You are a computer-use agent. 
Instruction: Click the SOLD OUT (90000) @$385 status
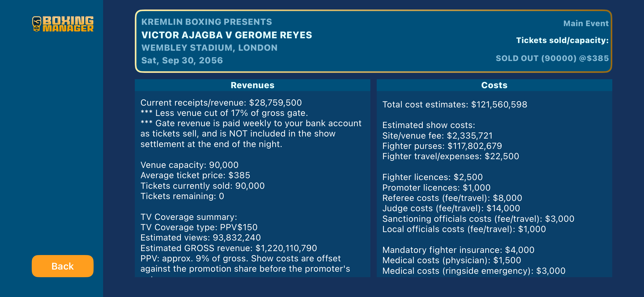[x=552, y=58]
